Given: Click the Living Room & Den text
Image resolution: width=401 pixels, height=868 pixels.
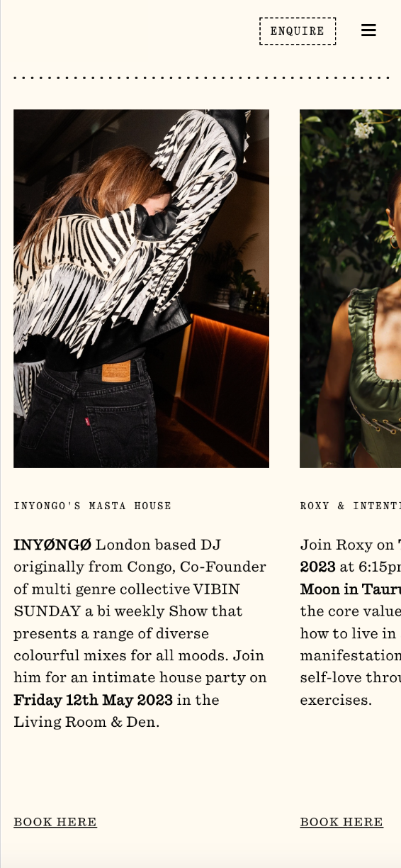Looking at the screenshot, I should [x=86, y=722].
